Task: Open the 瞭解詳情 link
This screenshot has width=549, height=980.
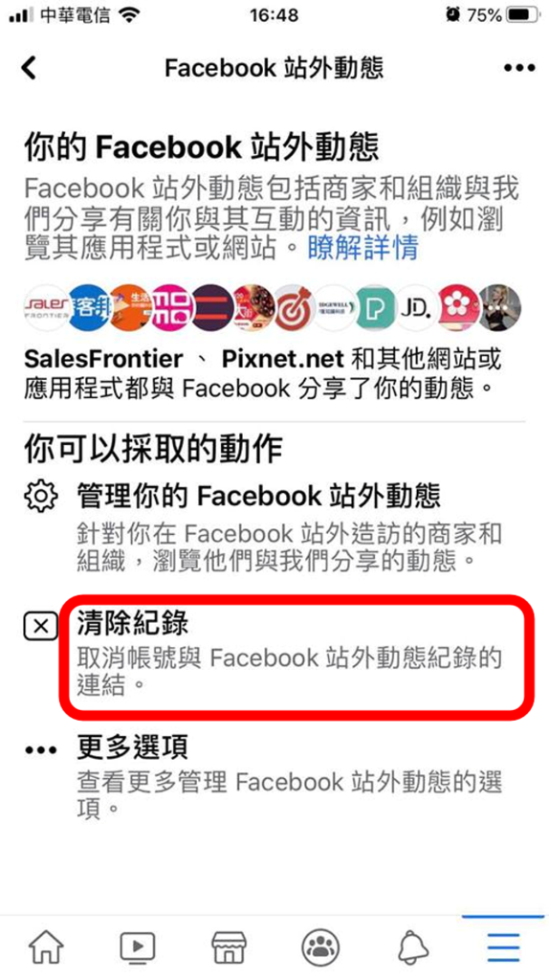Action: 362,249
